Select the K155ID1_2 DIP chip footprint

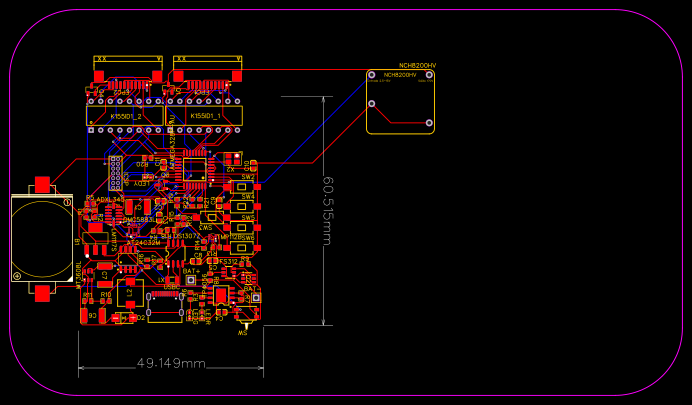[125, 116]
